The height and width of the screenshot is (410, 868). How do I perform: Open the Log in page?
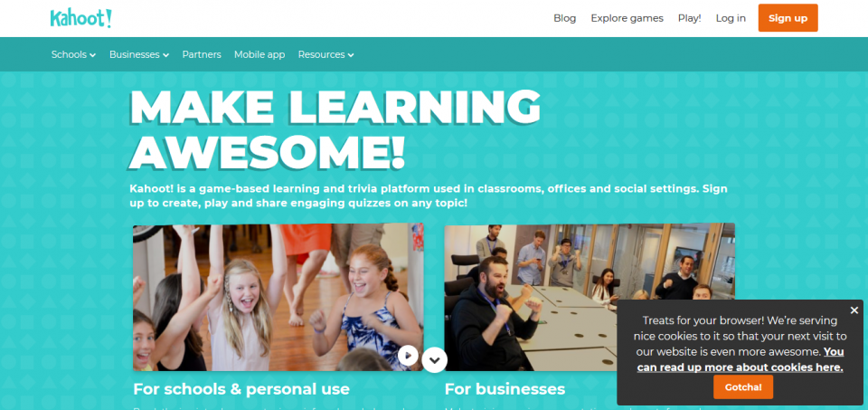point(731,18)
